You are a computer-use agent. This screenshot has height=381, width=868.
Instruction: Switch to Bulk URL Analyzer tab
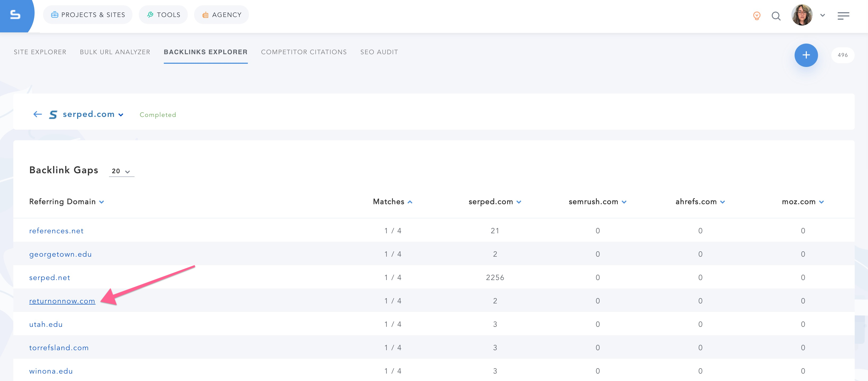coord(115,52)
